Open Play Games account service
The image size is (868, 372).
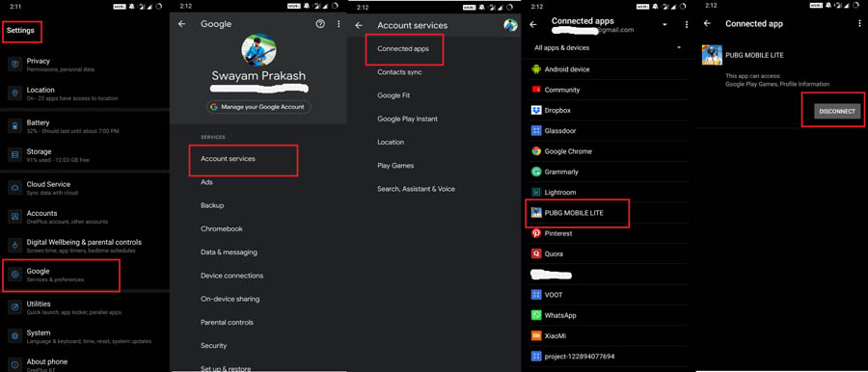pyautogui.click(x=395, y=166)
